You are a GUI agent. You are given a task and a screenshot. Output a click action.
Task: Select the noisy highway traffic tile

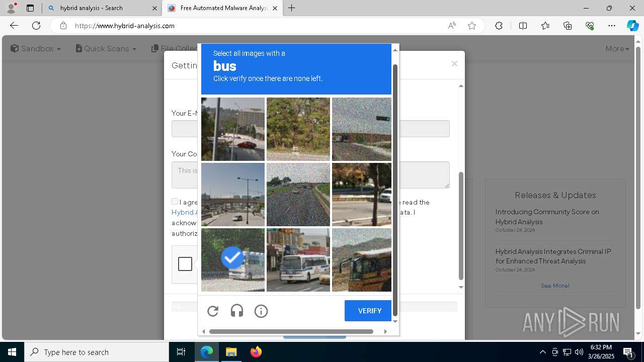pos(298,195)
